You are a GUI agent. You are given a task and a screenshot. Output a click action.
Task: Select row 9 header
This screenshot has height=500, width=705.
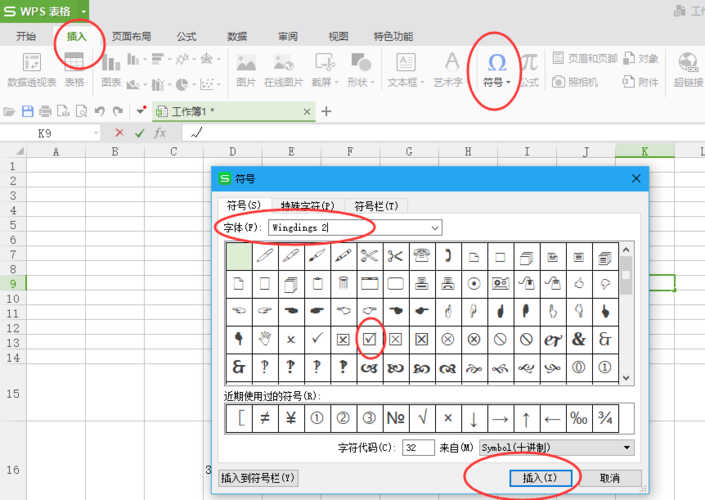tap(13, 284)
